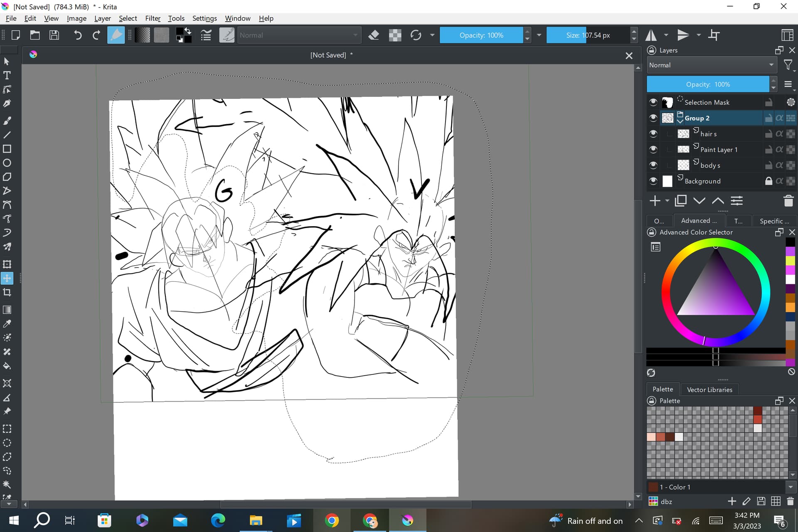Click the horizontal mirror tool icon
Viewport: 798px width, 532px height.
[x=651, y=35]
